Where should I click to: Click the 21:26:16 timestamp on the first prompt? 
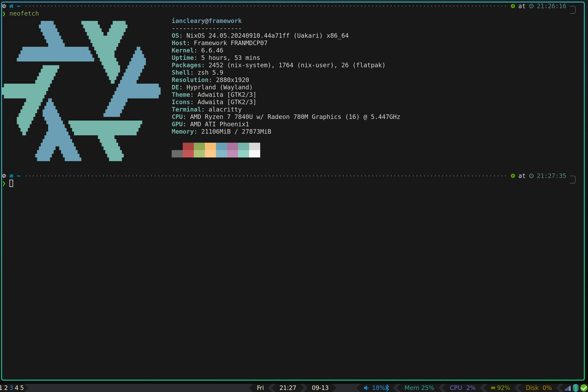point(551,6)
